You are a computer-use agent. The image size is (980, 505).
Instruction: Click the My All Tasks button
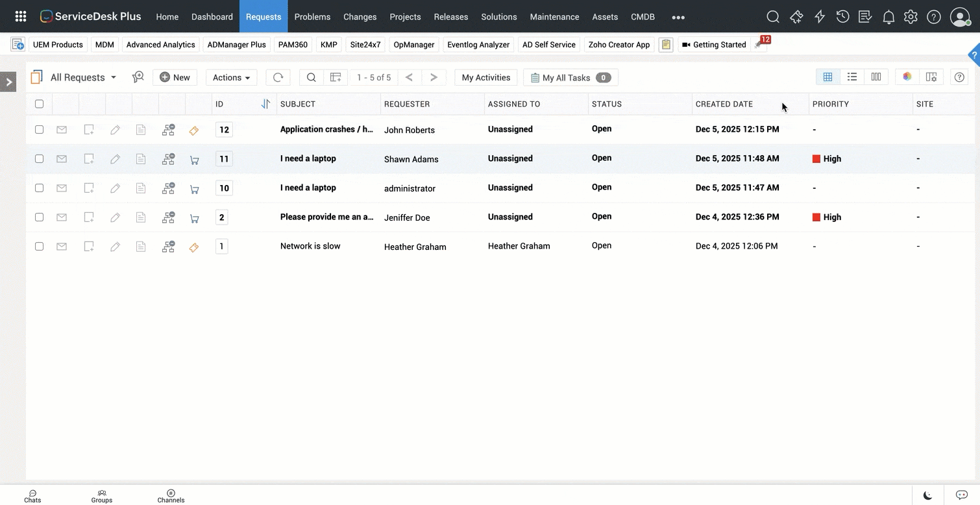pos(571,77)
